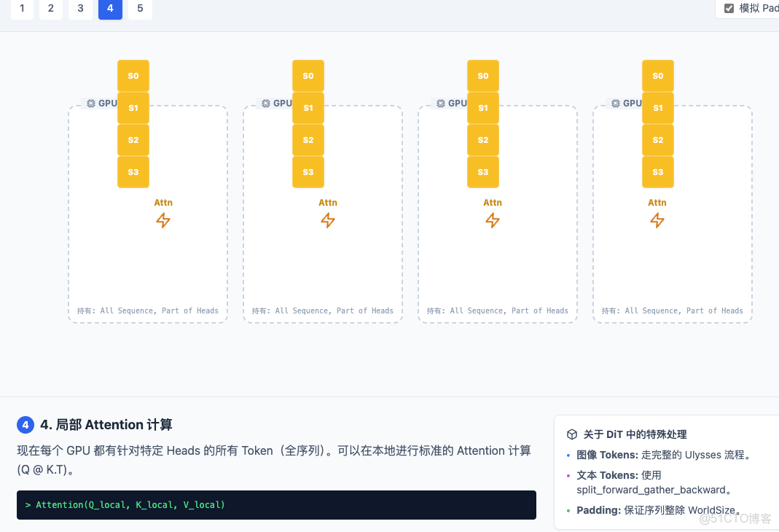The width and height of the screenshot is (779, 532).
Task: Select S0 block in the third GPU
Action: (x=483, y=76)
